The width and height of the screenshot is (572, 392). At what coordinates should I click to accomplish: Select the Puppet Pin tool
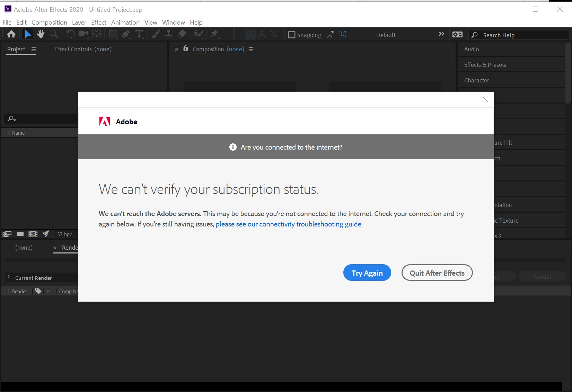tap(214, 34)
